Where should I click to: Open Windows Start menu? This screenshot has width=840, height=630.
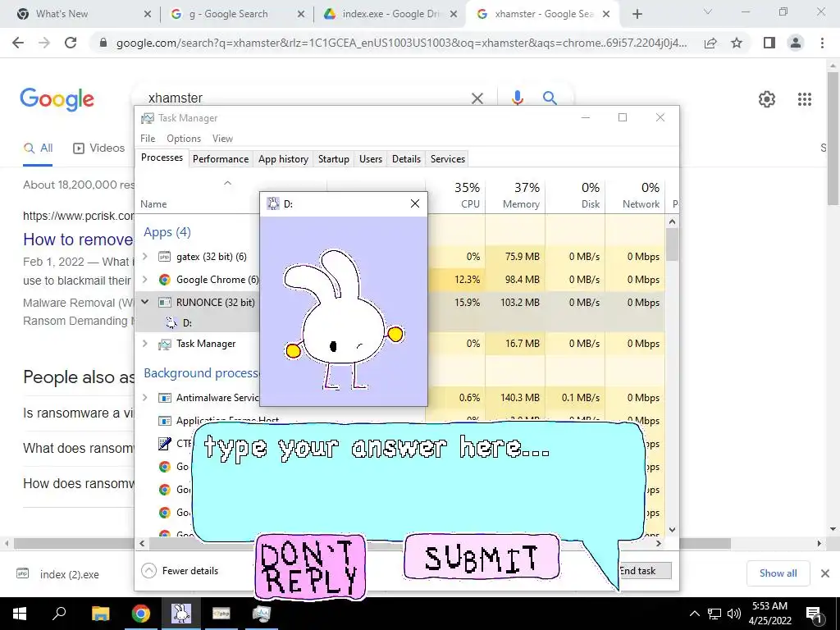[20, 614]
